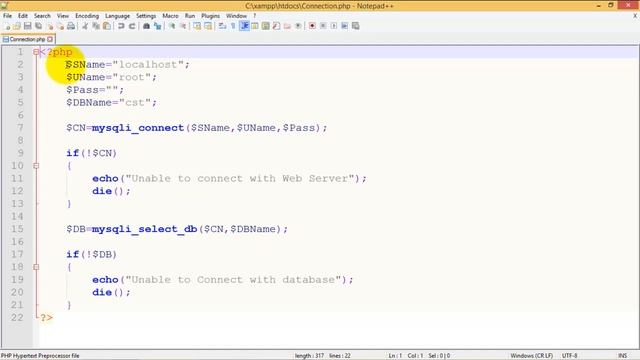Collapse the brace block at line 10
The width and height of the screenshot is (640, 360).
click(x=36, y=166)
